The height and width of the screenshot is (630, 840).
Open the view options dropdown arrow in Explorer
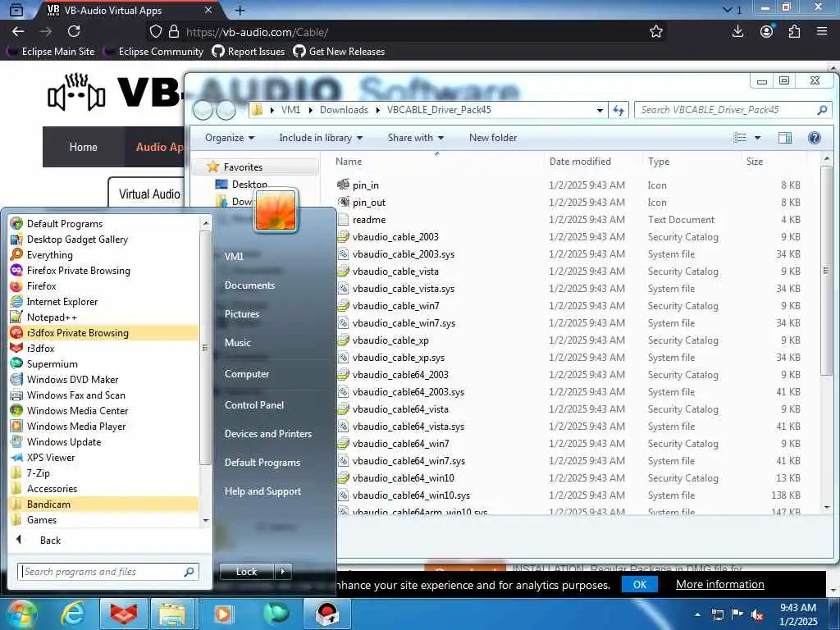pos(757,138)
